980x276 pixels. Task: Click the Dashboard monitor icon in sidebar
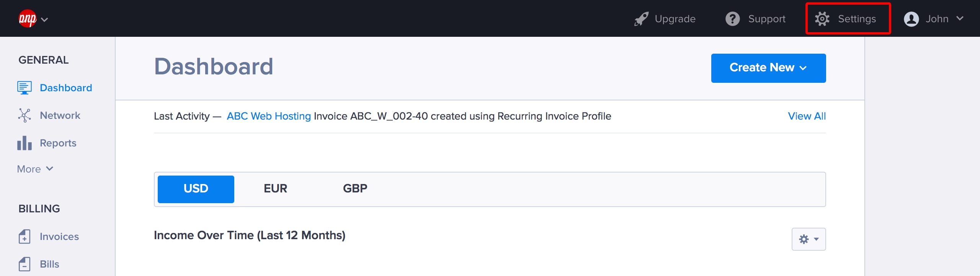coord(24,88)
